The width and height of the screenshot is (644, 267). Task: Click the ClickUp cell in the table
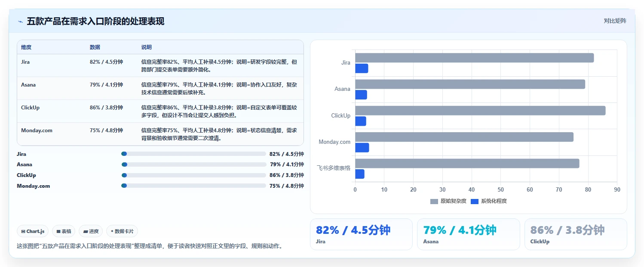pos(30,108)
